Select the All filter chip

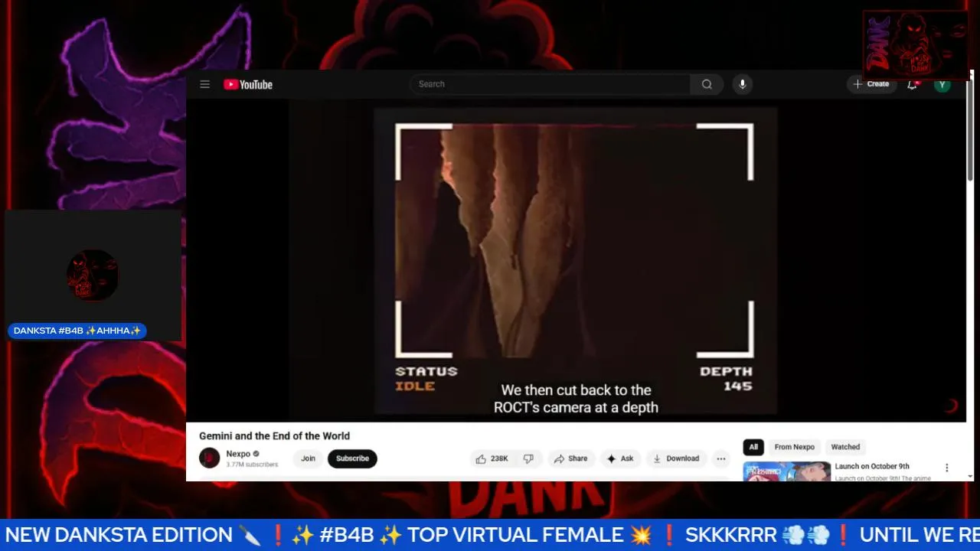[x=753, y=447]
